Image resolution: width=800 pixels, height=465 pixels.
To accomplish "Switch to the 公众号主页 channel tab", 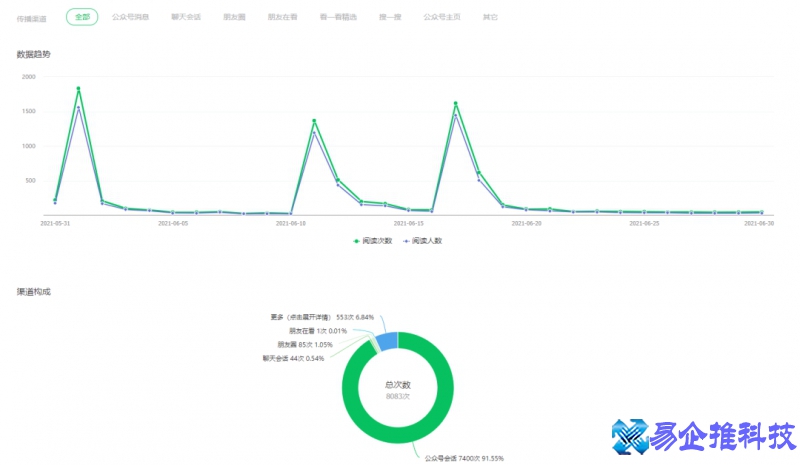I will pos(442,17).
